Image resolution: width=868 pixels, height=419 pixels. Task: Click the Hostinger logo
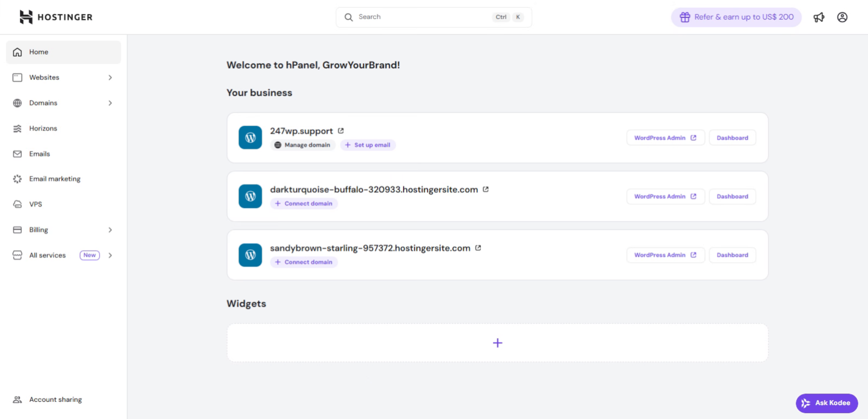tap(56, 17)
